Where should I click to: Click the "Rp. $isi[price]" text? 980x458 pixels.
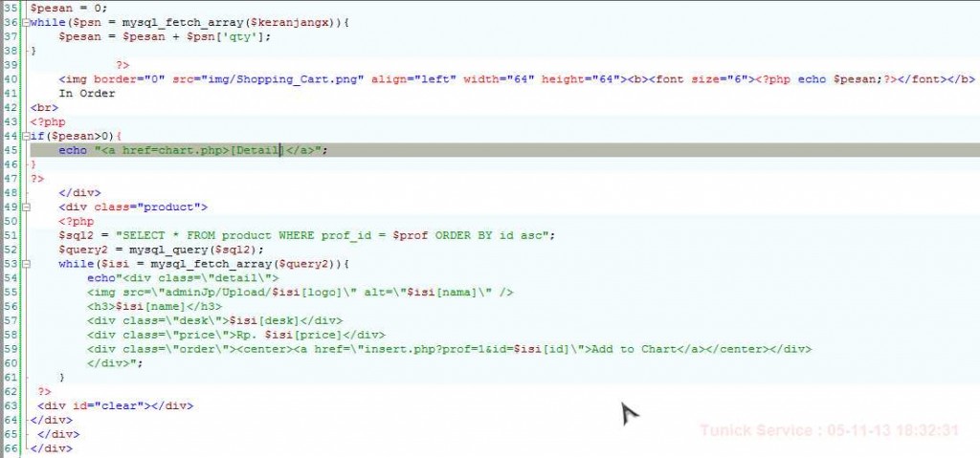pyautogui.click(x=285, y=335)
